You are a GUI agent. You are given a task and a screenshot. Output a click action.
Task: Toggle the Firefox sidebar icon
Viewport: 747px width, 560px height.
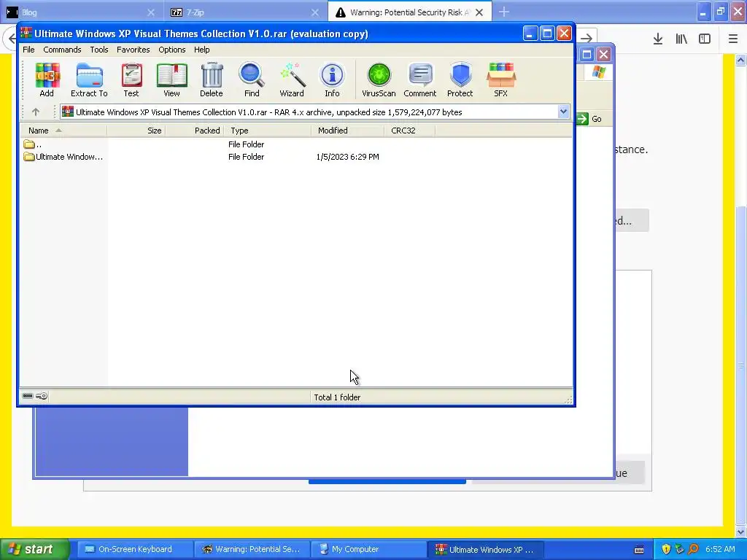pos(705,39)
